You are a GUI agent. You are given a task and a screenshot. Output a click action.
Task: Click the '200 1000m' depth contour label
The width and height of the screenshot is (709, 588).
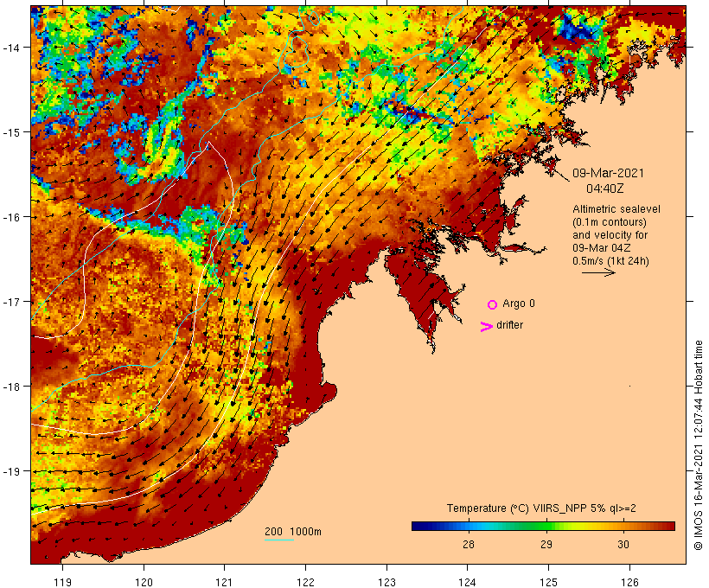[293, 532]
